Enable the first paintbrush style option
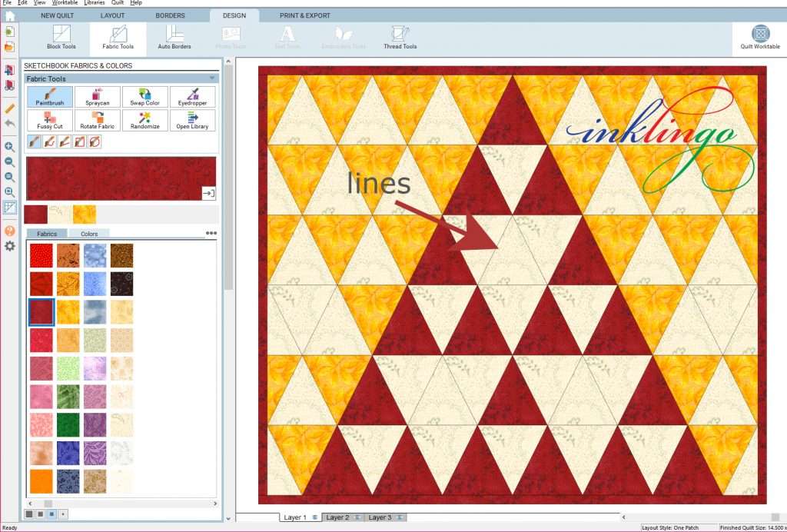Screen dimensions: 787x532 (34, 142)
